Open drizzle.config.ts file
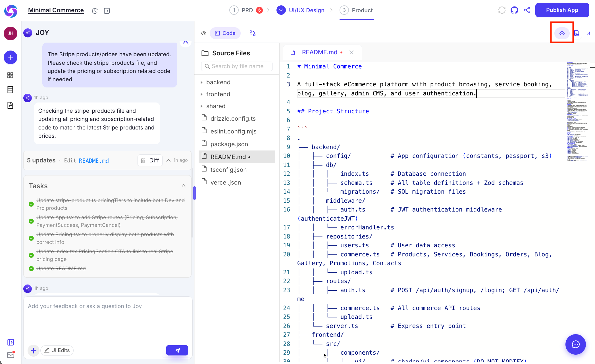The width and height of the screenshot is (595, 364). [233, 119]
